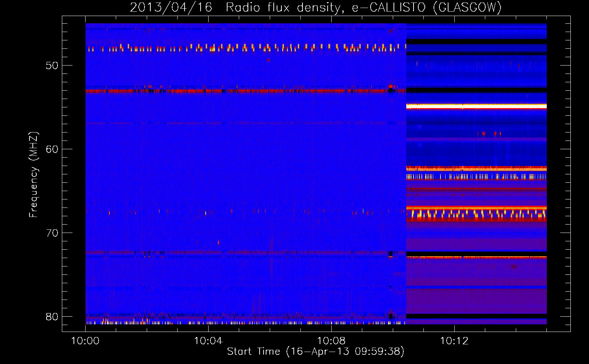This screenshot has width=589, height=364.
Task: Click the 50 MHz frequency tick label
Action: [52, 66]
